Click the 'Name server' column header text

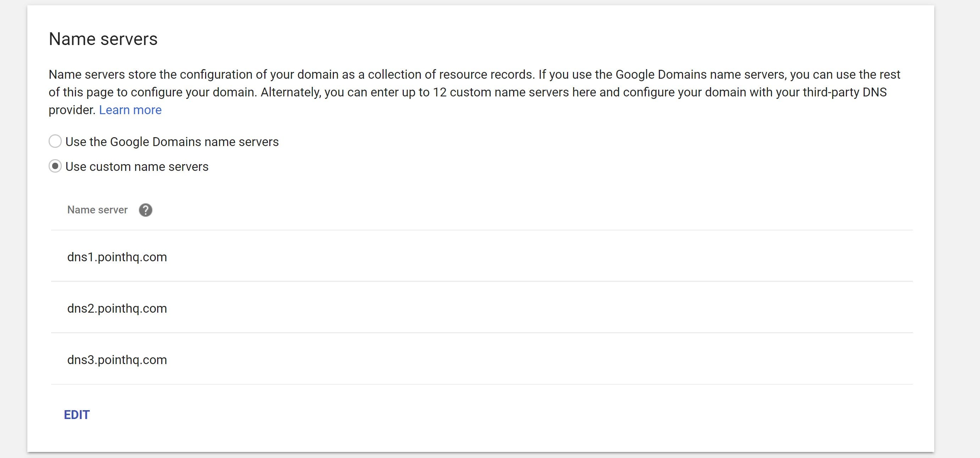tap(97, 210)
